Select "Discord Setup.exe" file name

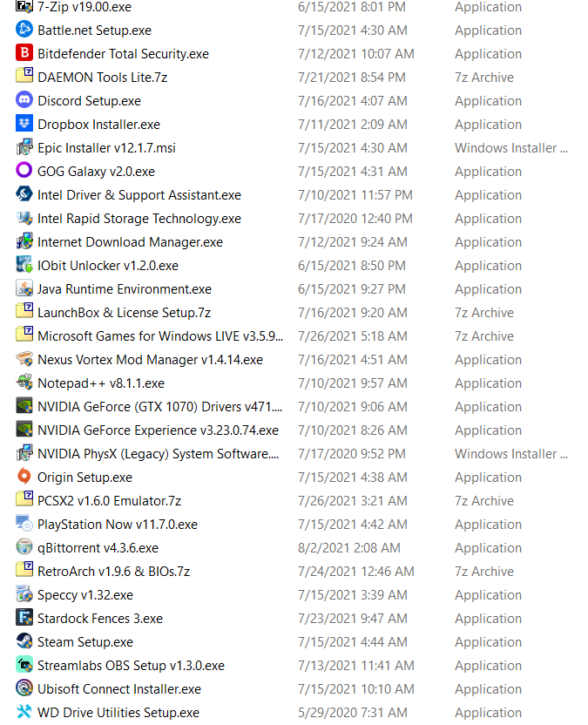pos(89,101)
